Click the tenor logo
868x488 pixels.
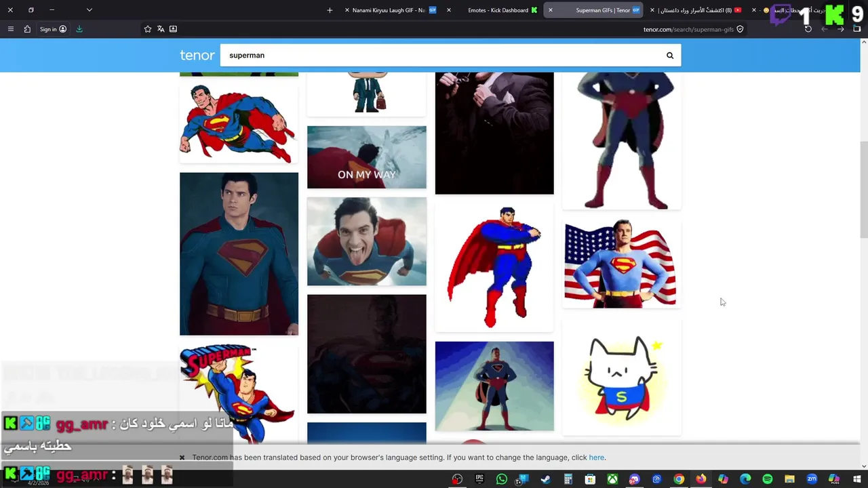click(x=197, y=56)
